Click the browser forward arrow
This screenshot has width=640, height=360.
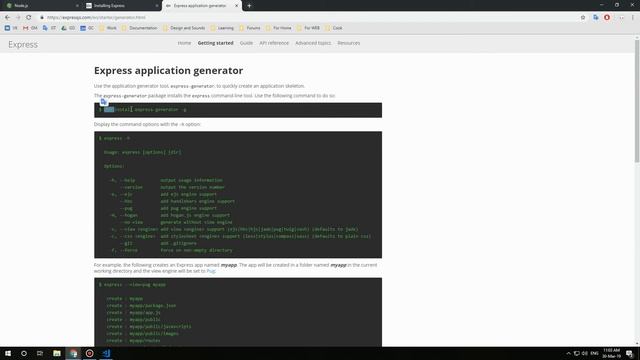pyautogui.click(x=18, y=18)
